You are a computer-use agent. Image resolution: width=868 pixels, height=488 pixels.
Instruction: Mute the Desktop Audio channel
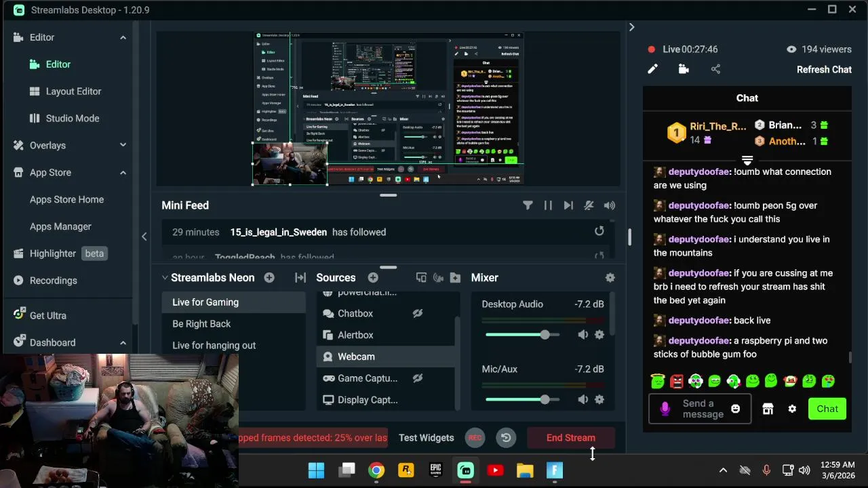[x=583, y=335]
